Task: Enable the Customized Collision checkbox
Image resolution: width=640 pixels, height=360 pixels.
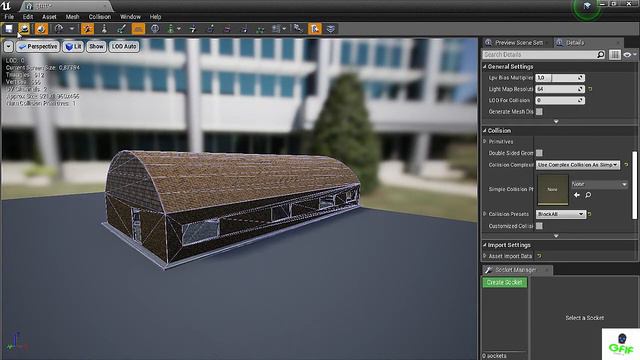Action: pos(539,226)
